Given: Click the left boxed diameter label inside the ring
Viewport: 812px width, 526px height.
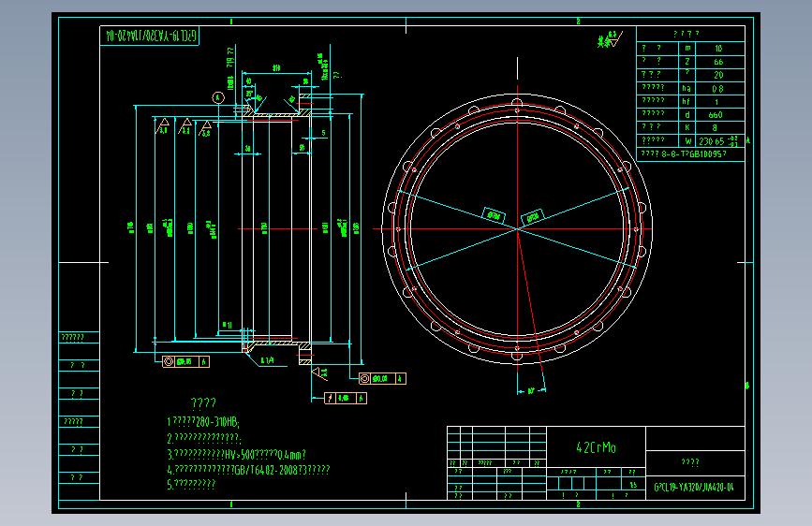Looking at the screenshot, I should click(494, 215).
